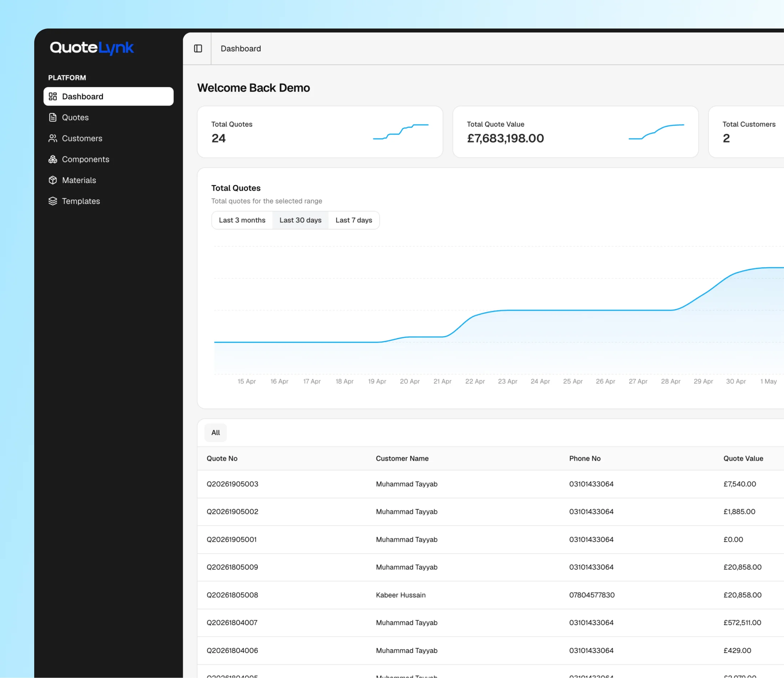The width and height of the screenshot is (784, 678).
Task: Click the Total Quote Value card
Action: click(576, 132)
